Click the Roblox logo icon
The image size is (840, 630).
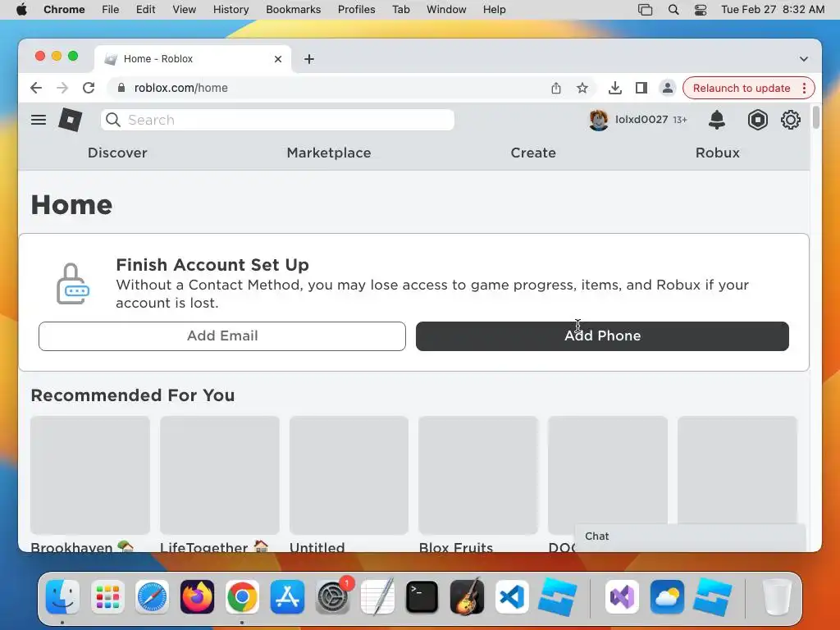pyautogui.click(x=71, y=120)
